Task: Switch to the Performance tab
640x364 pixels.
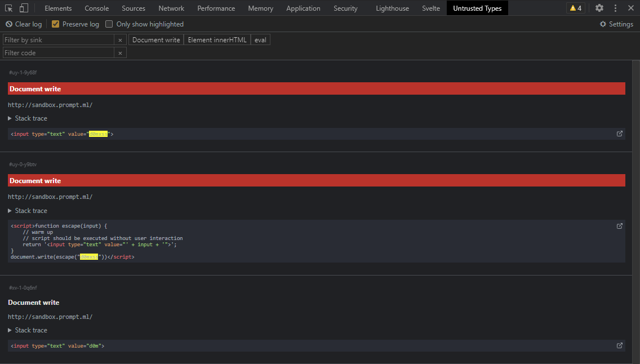Action: point(216,8)
